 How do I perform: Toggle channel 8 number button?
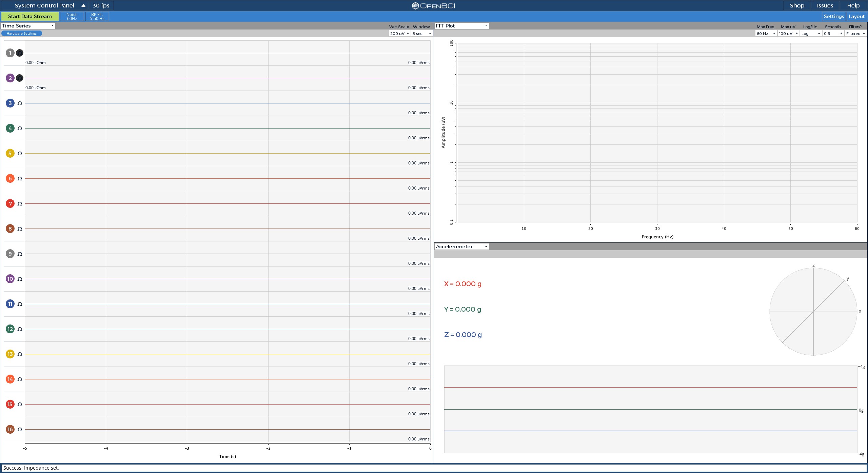(x=10, y=229)
